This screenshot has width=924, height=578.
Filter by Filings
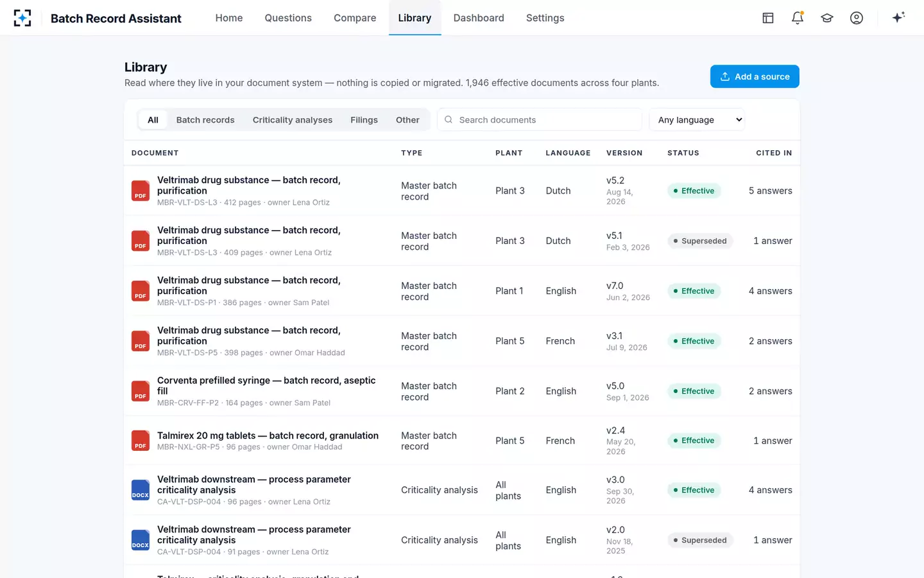(x=364, y=119)
